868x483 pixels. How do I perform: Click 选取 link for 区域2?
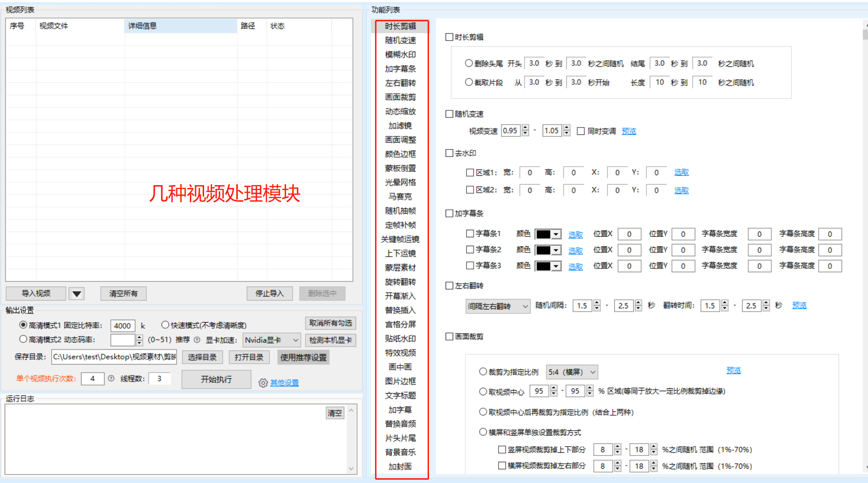click(681, 190)
